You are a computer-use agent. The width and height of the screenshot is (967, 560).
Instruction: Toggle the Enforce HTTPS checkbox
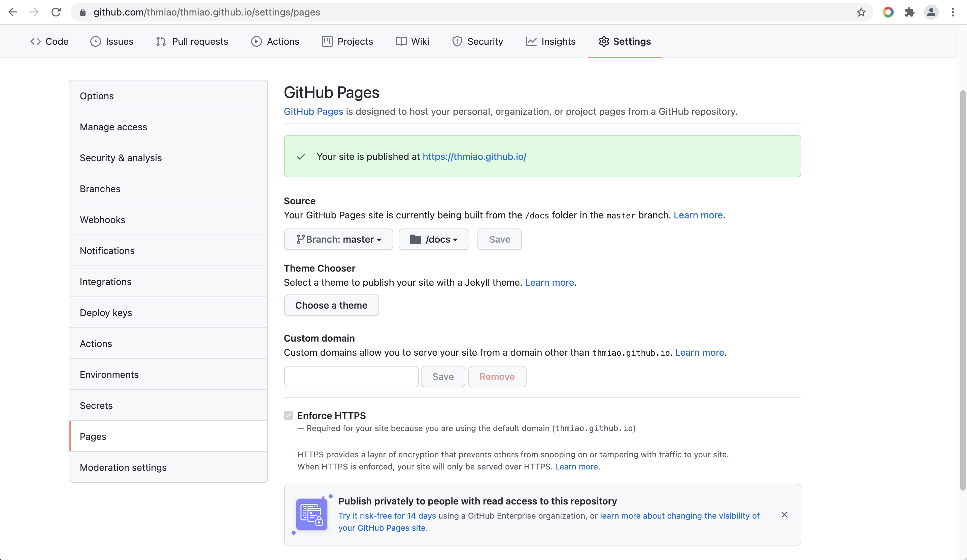pos(289,415)
